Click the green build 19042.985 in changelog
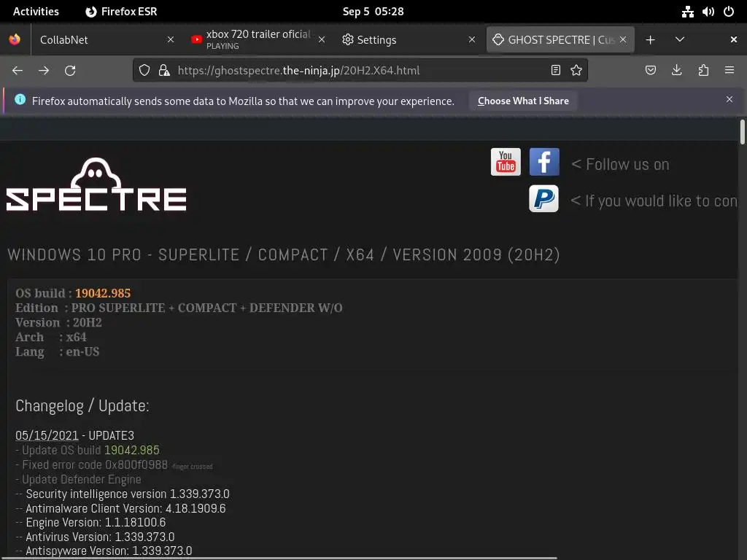 132,450
